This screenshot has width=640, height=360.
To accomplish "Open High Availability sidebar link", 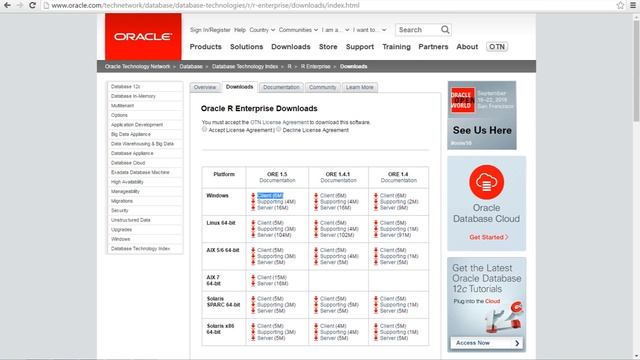I will [127, 182].
